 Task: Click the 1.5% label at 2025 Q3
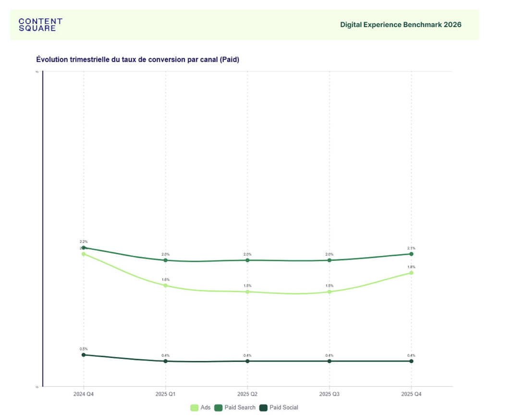pyautogui.click(x=330, y=286)
